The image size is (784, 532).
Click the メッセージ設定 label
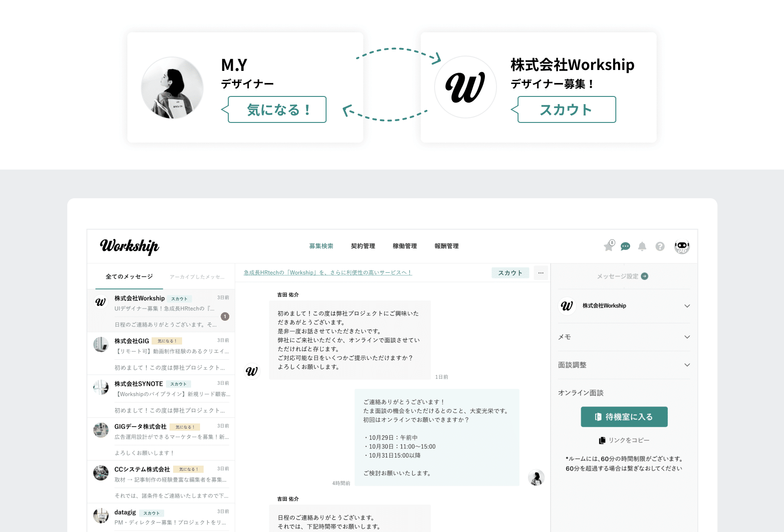[617, 276]
